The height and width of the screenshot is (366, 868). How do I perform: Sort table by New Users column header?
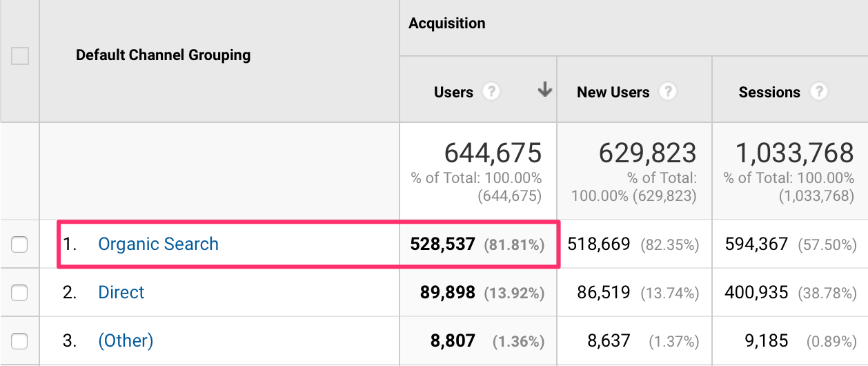coord(613,93)
